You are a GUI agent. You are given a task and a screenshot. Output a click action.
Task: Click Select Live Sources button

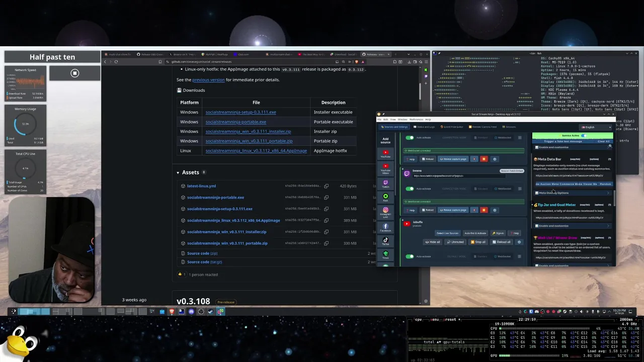pos(447,233)
